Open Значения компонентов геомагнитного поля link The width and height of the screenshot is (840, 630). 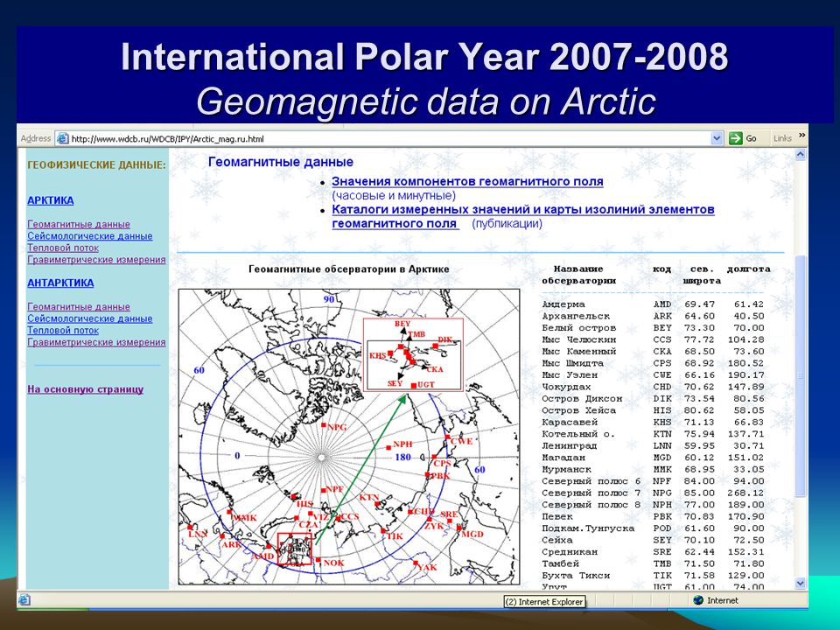[467, 182]
